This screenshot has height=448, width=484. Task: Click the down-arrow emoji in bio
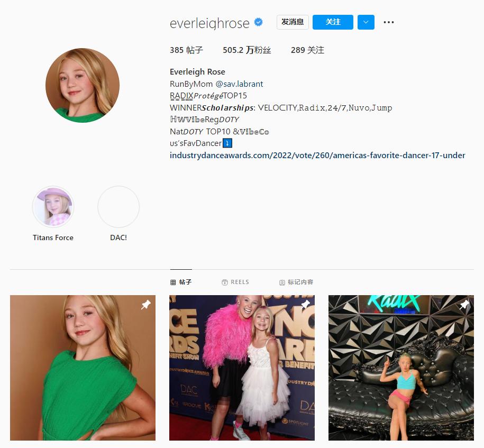click(227, 143)
